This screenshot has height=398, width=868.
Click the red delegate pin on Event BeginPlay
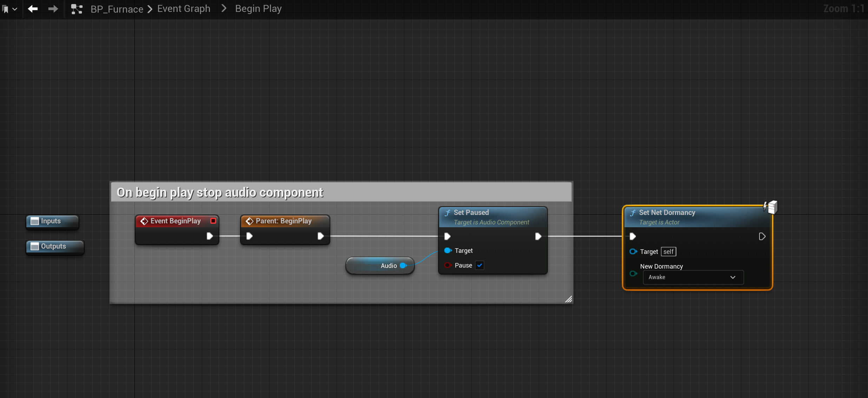coord(213,221)
